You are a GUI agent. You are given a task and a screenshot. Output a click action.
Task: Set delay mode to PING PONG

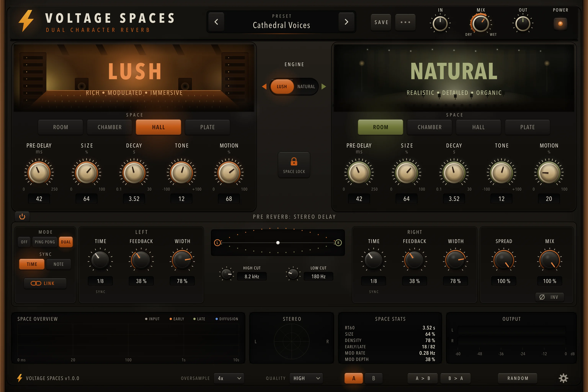coord(45,242)
